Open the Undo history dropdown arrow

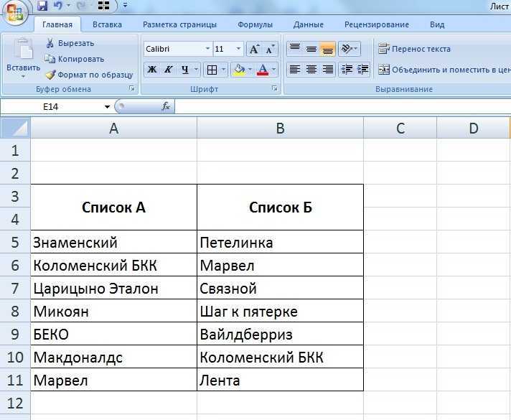[68, 5]
